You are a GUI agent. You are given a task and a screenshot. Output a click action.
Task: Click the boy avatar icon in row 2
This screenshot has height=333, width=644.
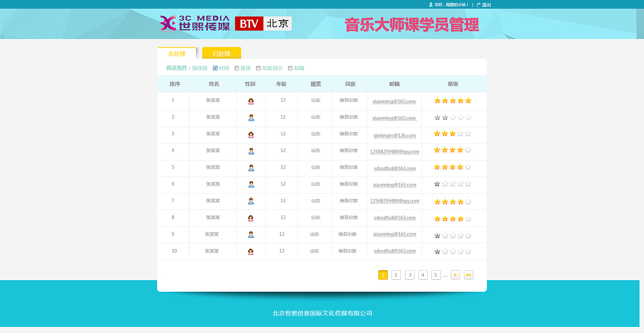(251, 118)
